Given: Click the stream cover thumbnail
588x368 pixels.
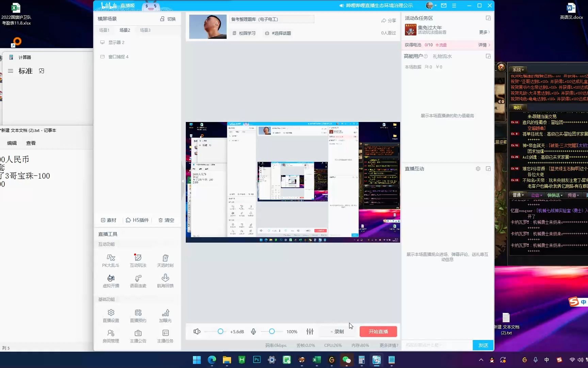Looking at the screenshot, I should pos(208,27).
